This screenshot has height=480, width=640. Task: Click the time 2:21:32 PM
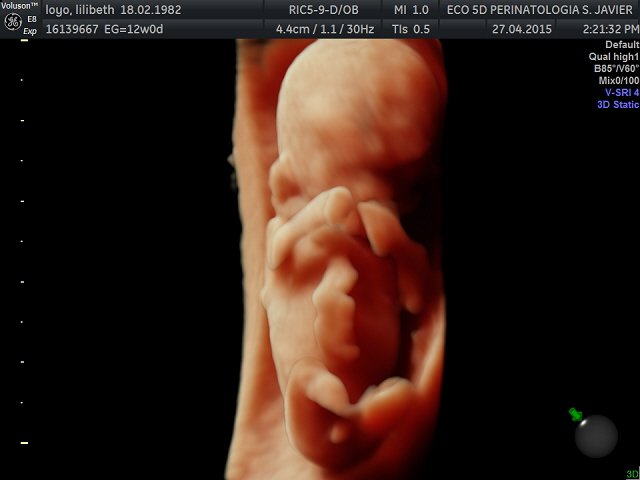pyautogui.click(x=611, y=29)
